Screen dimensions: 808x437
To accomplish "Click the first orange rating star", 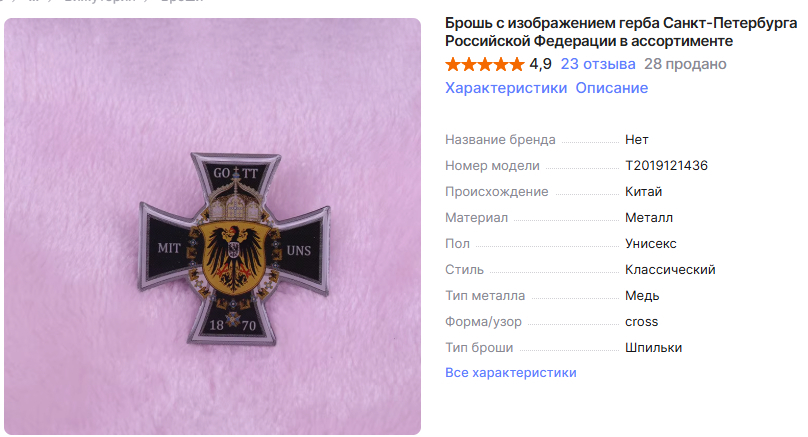I will click(x=453, y=64).
